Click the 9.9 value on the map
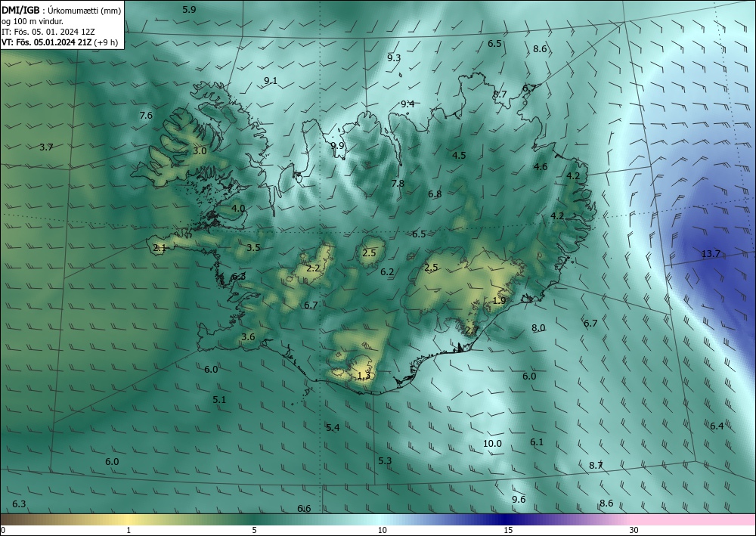Image resolution: width=756 pixels, height=536 pixels. 337,146
